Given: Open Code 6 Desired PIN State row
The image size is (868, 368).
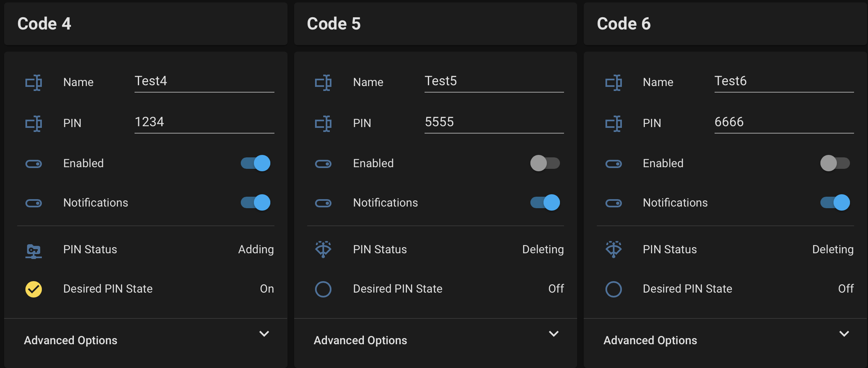Looking at the screenshot, I should click(x=725, y=289).
